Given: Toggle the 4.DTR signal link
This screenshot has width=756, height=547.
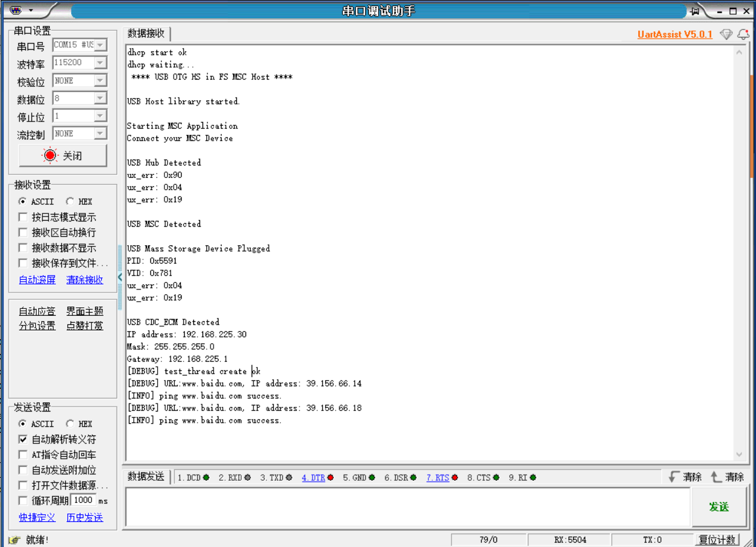Looking at the screenshot, I should pyautogui.click(x=313, y=477).
